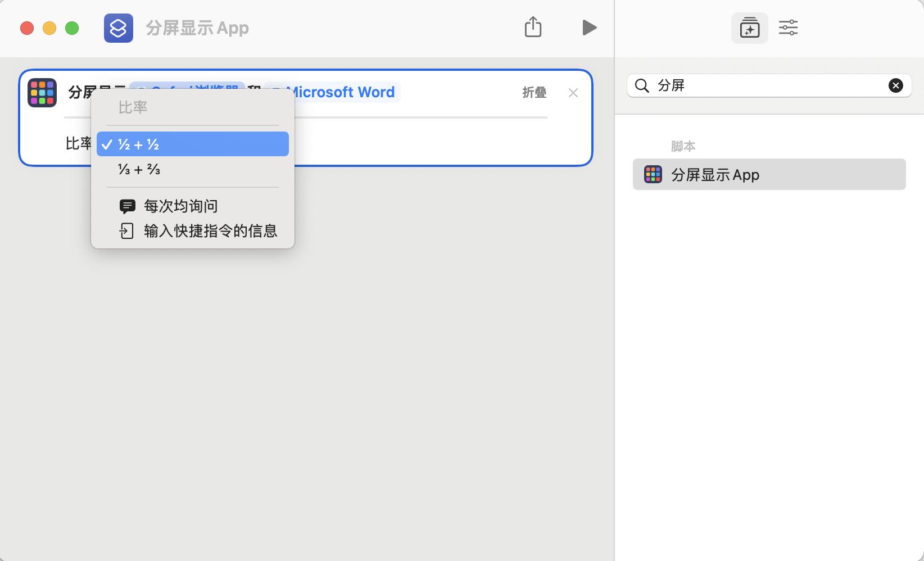The height and width of the screenshot is (561, 924).
Task: Select 分屏显示 App under 脚本
Action: tap(769, 174)
